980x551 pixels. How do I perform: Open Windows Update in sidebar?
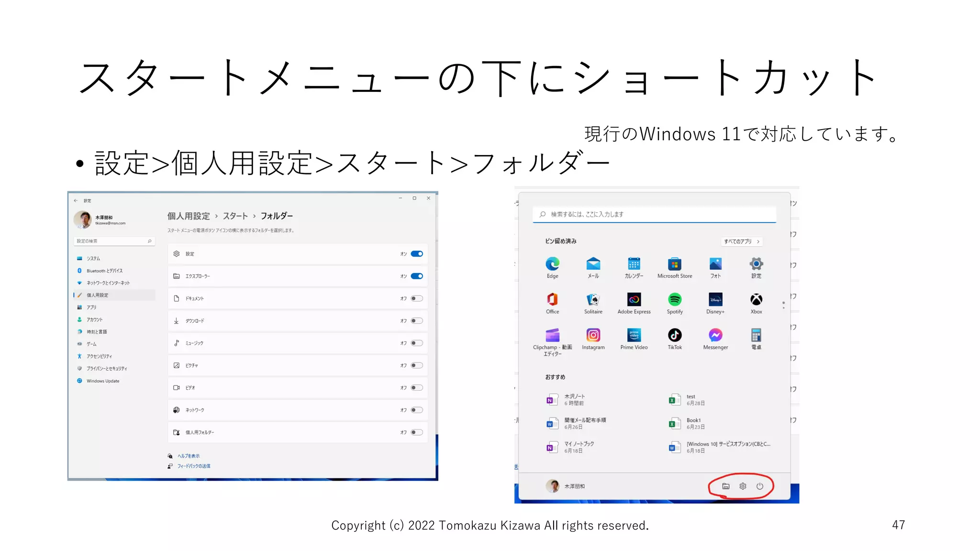(x=114, y=381)
